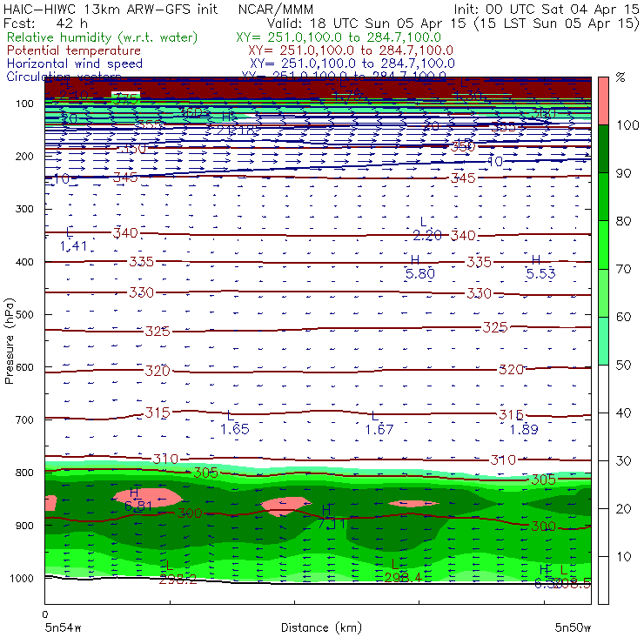Click the red 'Potential temperature' legend label

(x=74, y=50)
